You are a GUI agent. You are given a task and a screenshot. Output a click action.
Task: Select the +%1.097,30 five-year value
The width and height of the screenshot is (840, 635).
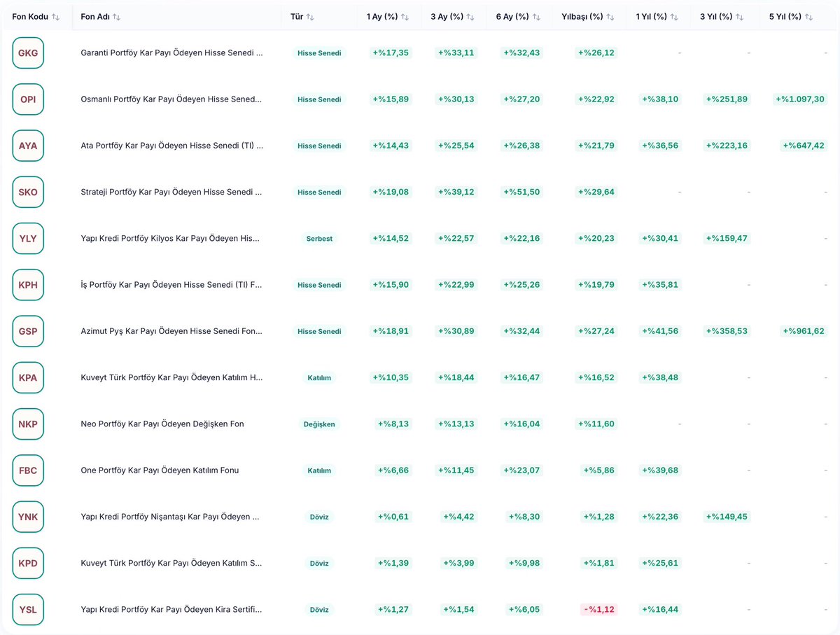(801, 99)
